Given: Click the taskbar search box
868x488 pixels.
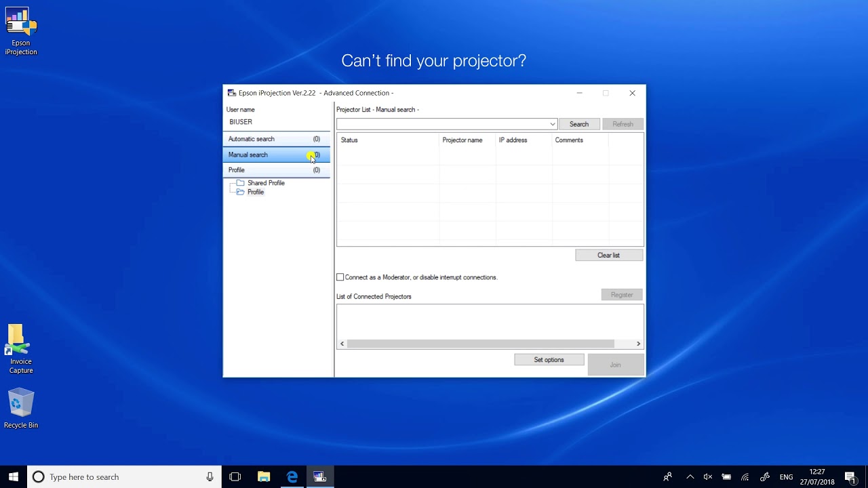Looking at the screenshot, I should point(124,477).
